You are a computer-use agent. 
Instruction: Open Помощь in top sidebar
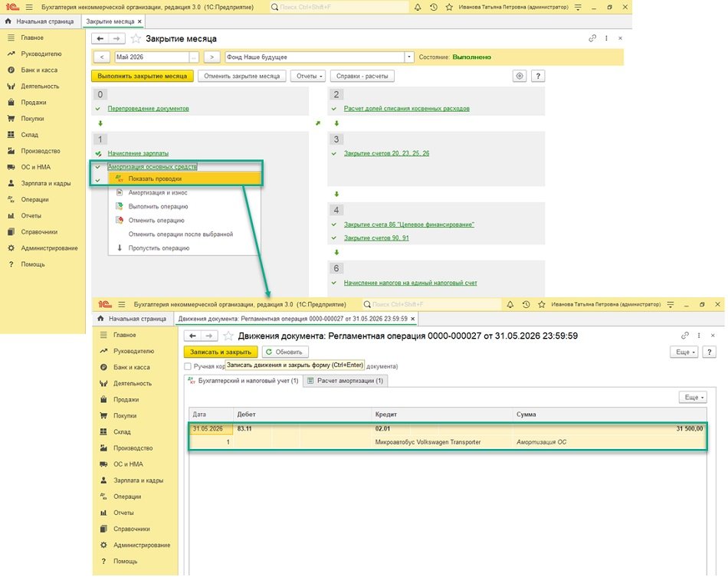tap(32, 264)
